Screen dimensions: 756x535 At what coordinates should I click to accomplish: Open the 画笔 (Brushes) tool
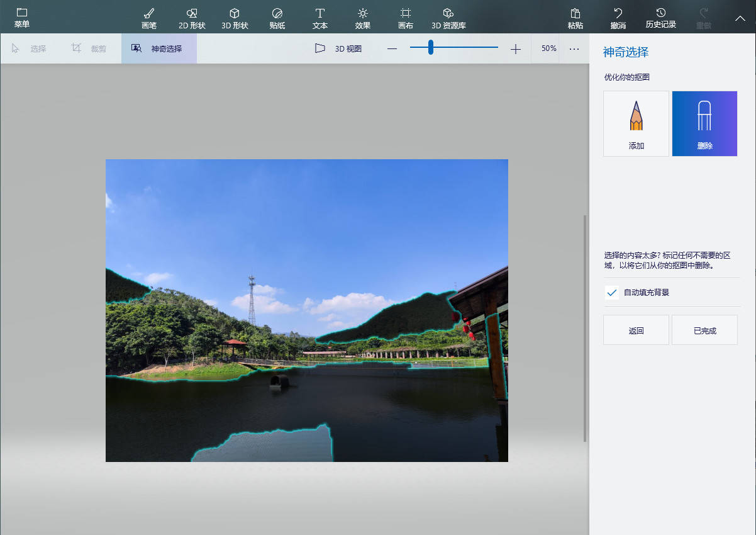[149, 18]
